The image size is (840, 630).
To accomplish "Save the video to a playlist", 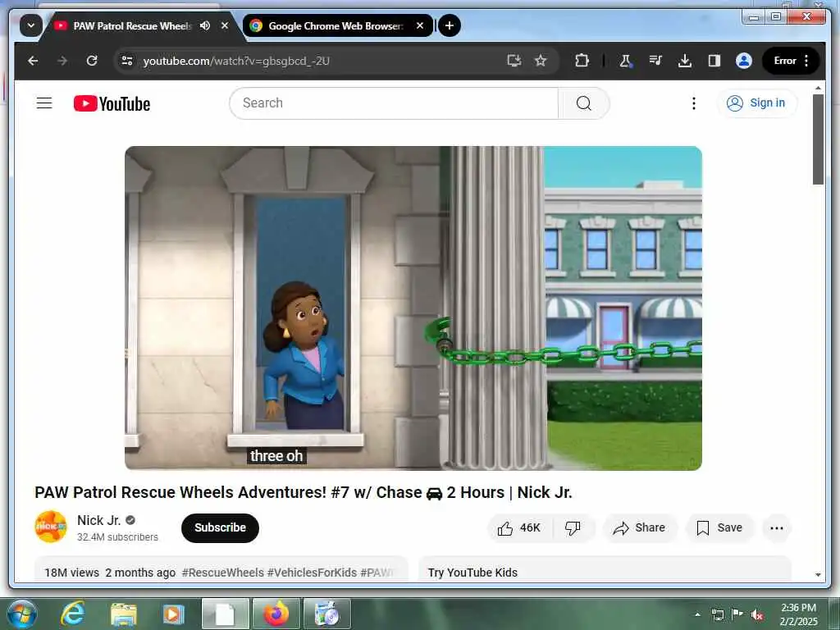I will (x=719, y=528).
